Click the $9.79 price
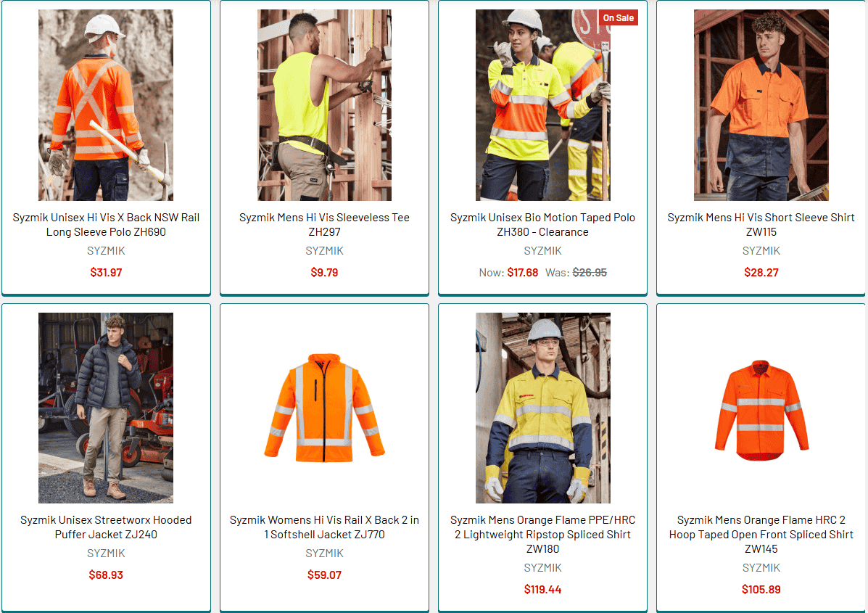 click(x=324, y=273)
